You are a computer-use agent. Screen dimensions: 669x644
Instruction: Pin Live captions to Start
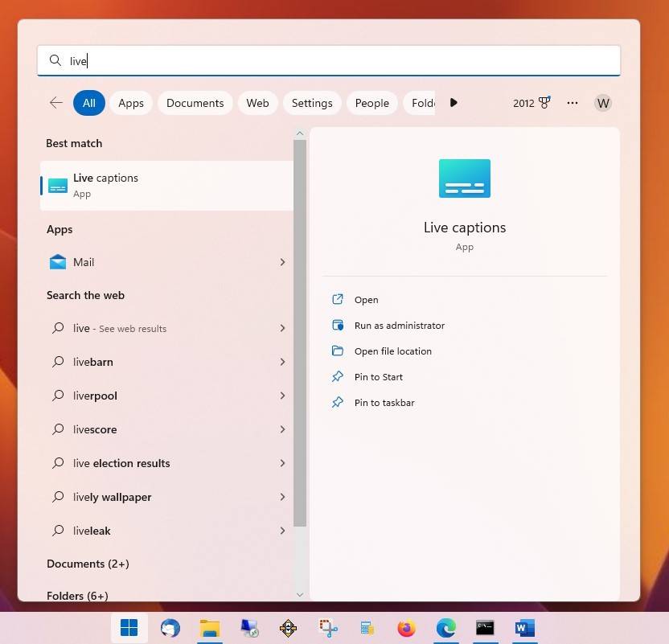pos(378,376)
